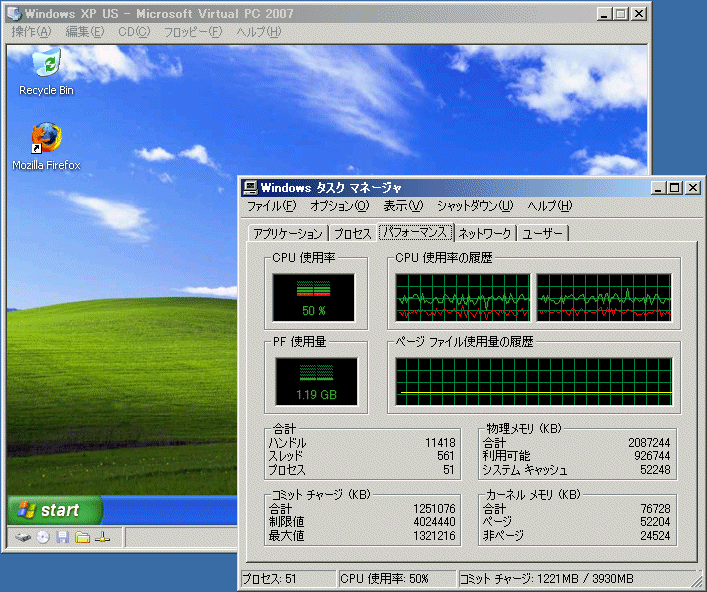Close the Virtual PC window
707x592 pixels.
(x=639, y=14)
